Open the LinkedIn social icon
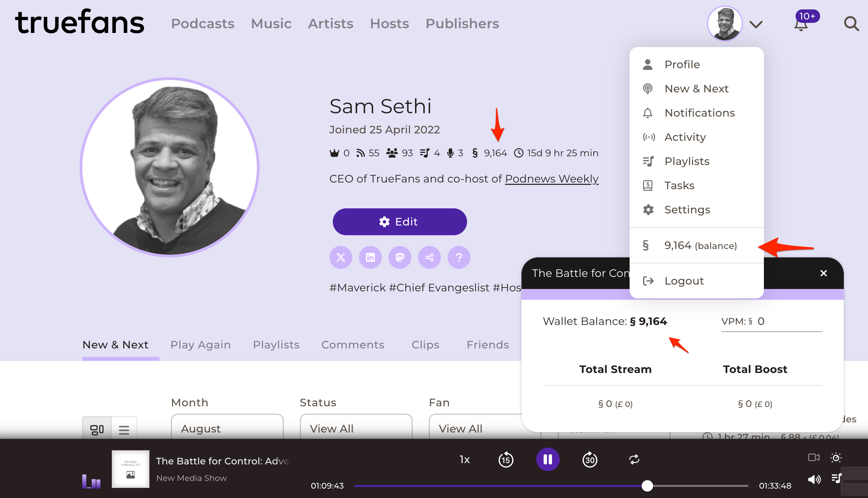868x498 pixels. pyautogui.click(x=370, y=257)
